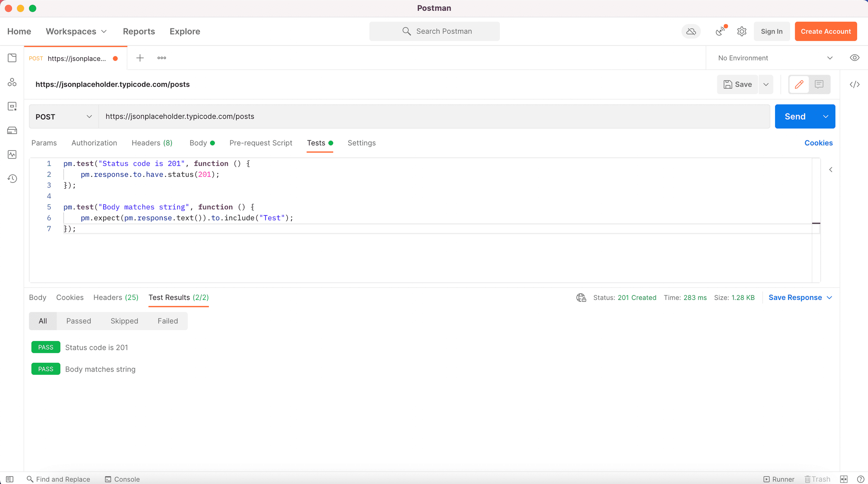
Task: Click the Send button
Action: [x=795, y=117]
